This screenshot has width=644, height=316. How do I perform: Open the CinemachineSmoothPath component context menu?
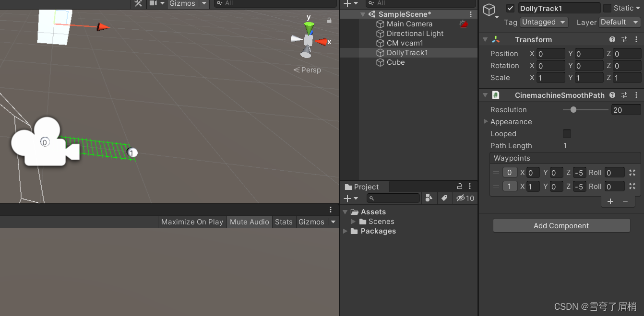click(637, 95)
